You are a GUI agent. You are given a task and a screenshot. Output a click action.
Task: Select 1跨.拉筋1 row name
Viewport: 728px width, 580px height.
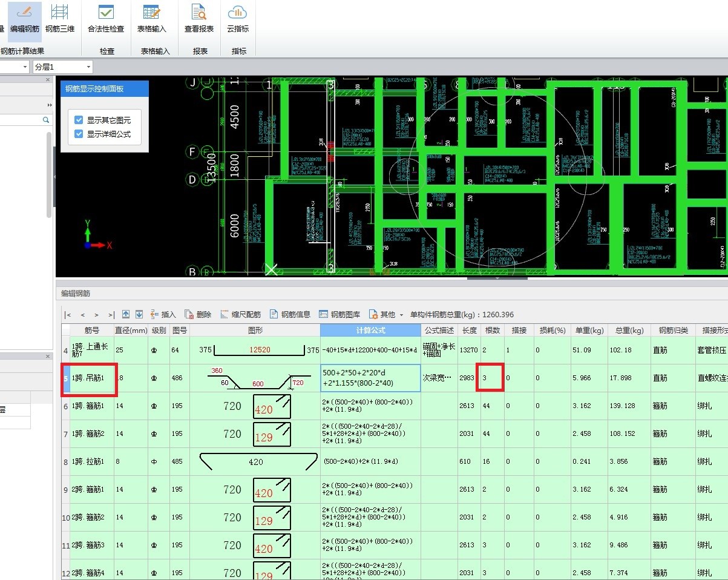(92, 461)
